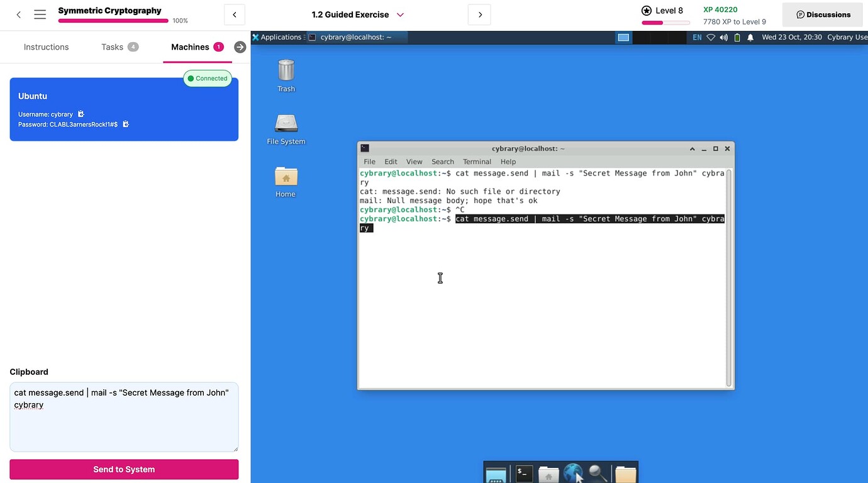Copy the Ubuntu password to clipboard
Viewport: 868px width, 483px height.
point(126,125)
